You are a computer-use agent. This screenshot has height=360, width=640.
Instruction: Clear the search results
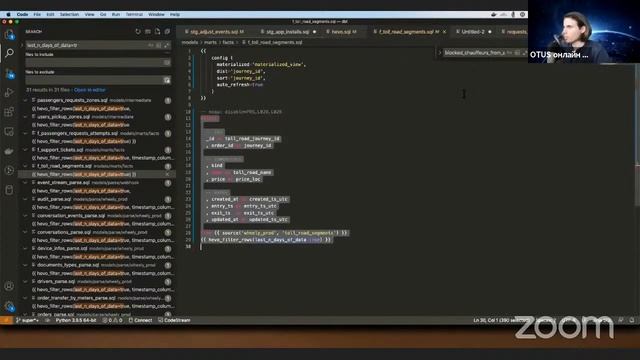(x=148, y=31)
